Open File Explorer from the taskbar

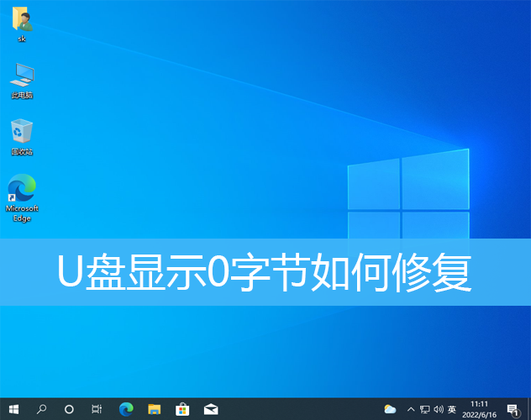point(154,409)
